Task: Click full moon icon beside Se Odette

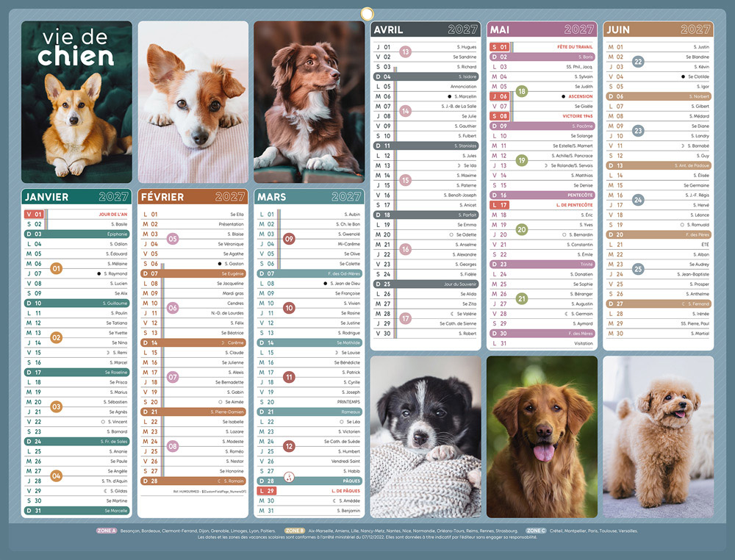Action: point(451,234)
